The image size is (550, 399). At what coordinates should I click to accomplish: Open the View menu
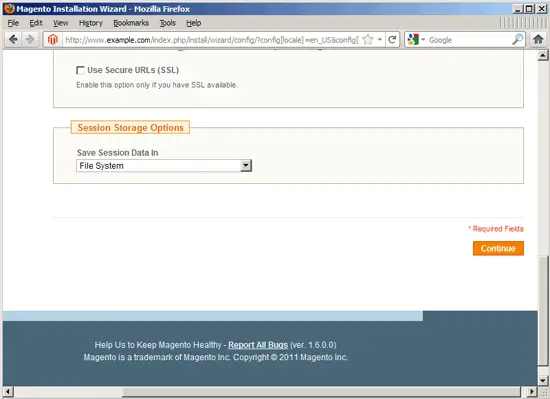point(60,23)
